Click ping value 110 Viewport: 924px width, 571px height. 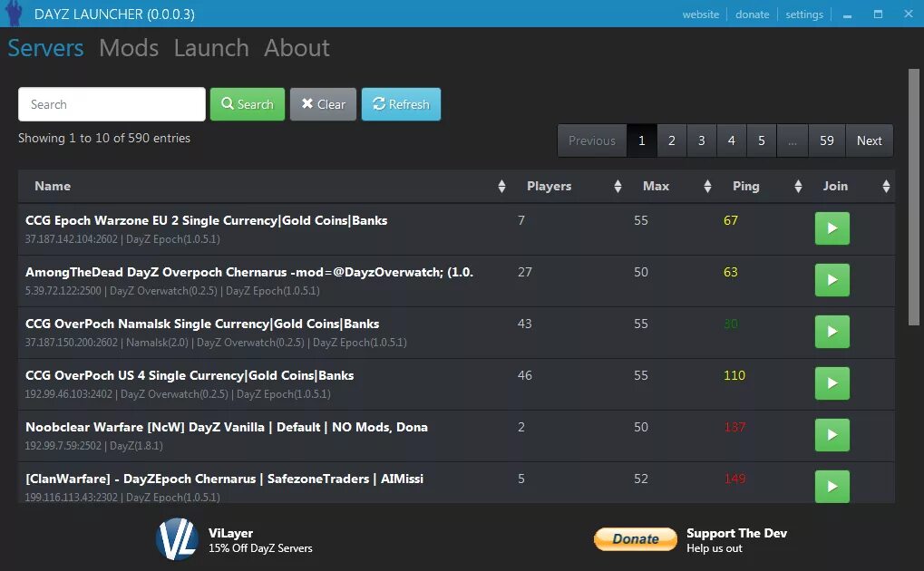[x=734, y=375]
